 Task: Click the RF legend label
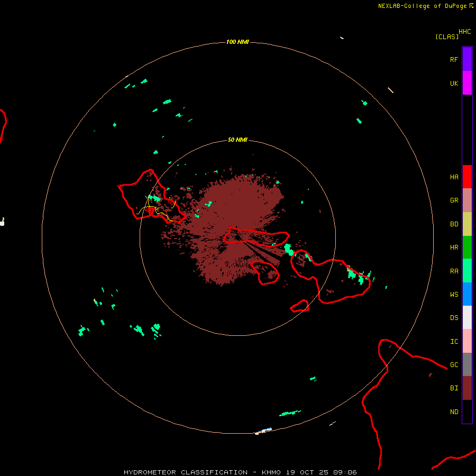[454, 60]
